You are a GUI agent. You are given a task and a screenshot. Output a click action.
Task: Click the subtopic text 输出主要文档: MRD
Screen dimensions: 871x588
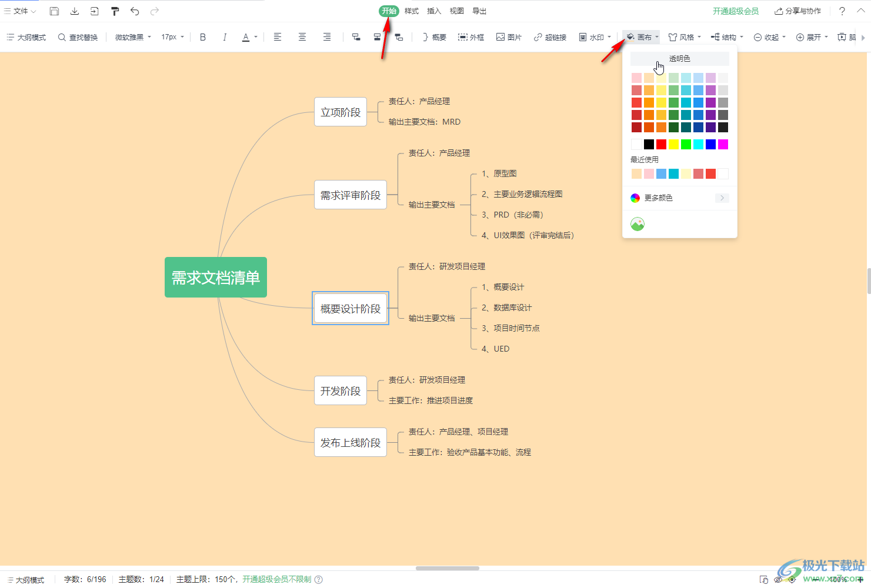pos(425,122)
